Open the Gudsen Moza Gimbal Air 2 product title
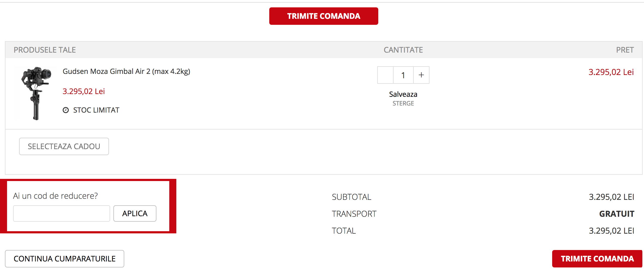 [x=126, y=71]
